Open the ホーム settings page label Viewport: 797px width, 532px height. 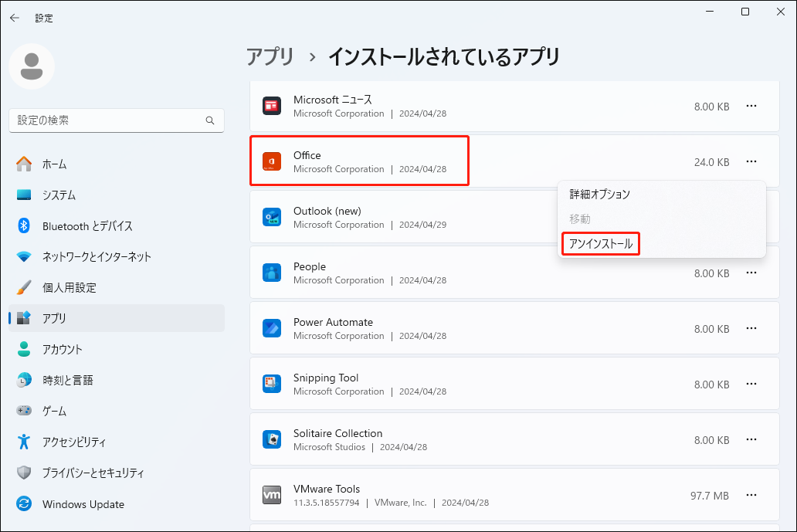(54, 164)
